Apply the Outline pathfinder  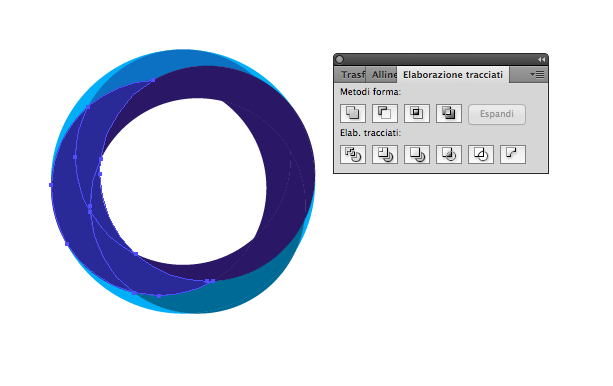tap(481, 154)
